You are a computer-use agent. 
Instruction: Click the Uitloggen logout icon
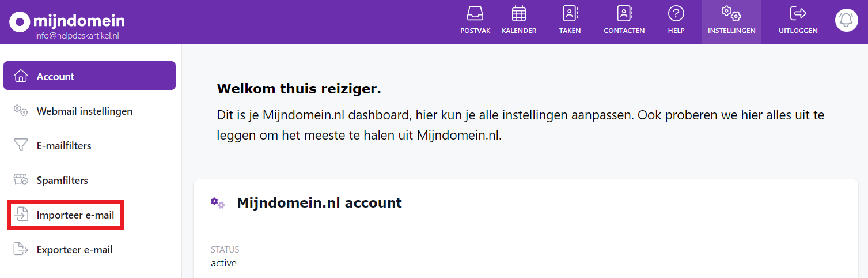[x=798, y=14]
